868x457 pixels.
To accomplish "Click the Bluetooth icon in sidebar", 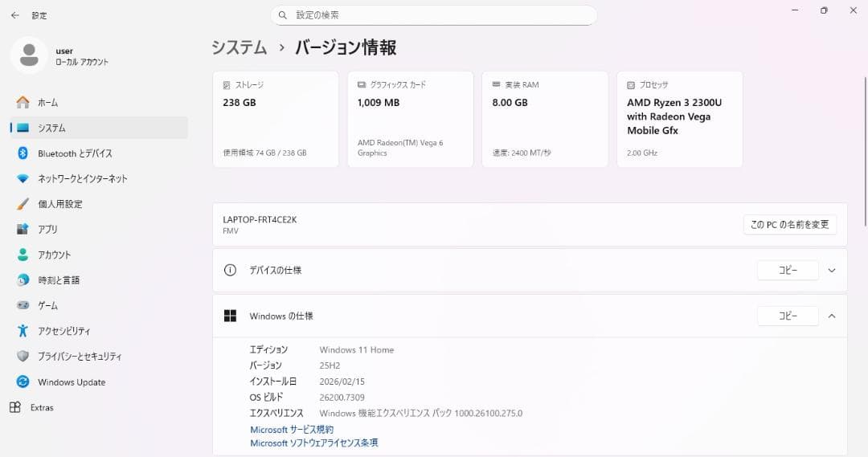I will [x=23, y=153].
